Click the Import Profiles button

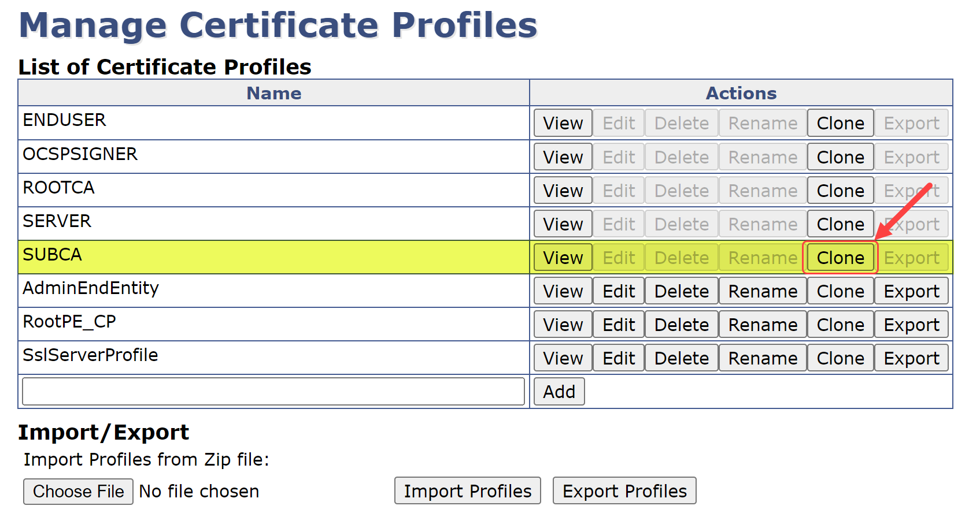click(x=467, y=491)
